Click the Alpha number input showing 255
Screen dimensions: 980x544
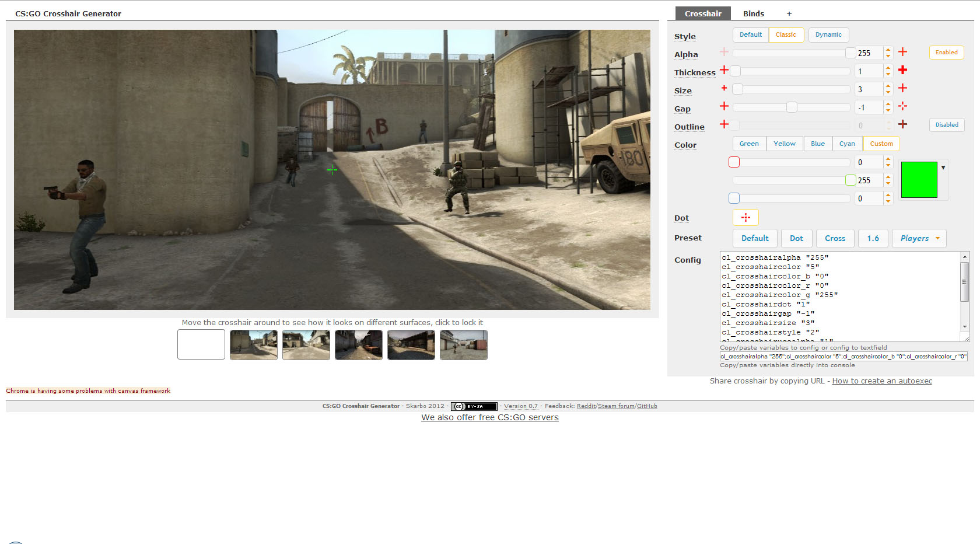pos(870,53)
